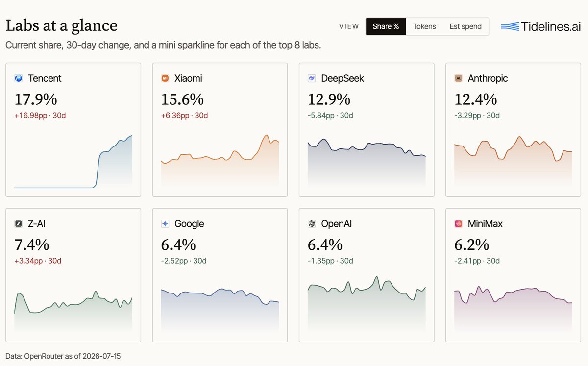Click the Tencent logo icon
This screenshot has width=588, height=366.
point(19,78)
